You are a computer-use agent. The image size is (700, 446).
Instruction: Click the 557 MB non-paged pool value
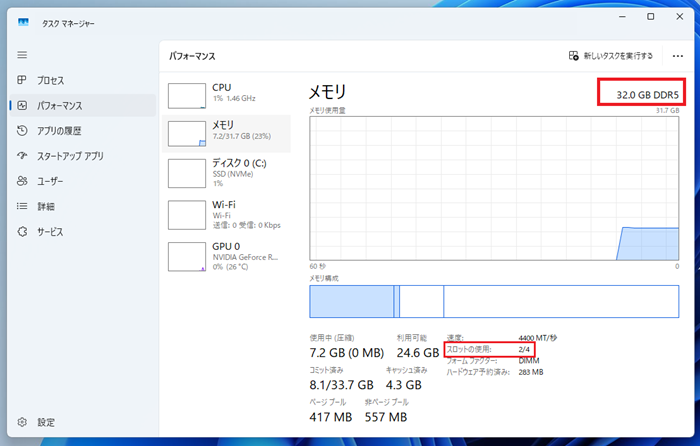coord(386,417)
